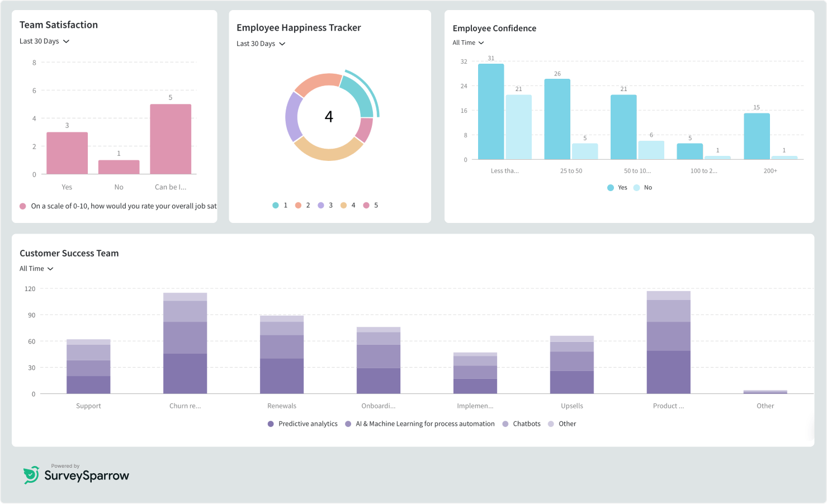Toggle legend item 4 in Happiness Tracker
Screen dimensions: 827x504
click(x=348, y=206)
